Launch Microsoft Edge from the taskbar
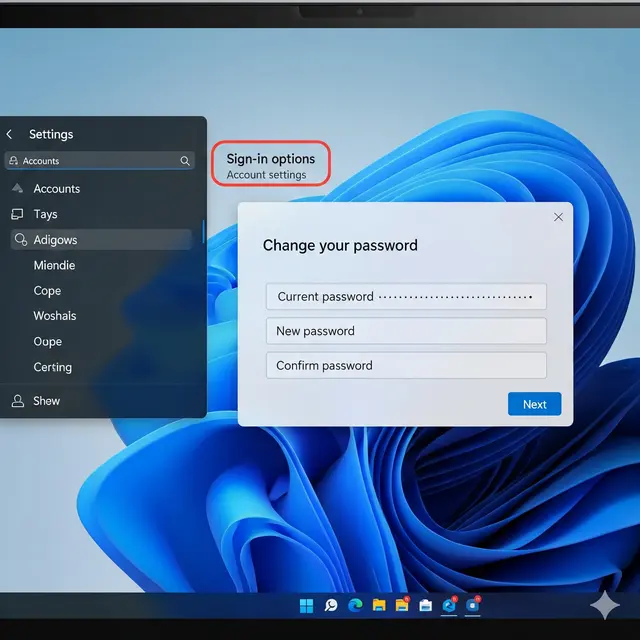Image resolution: width=640 pixels, height=640 pixels. 355,605
